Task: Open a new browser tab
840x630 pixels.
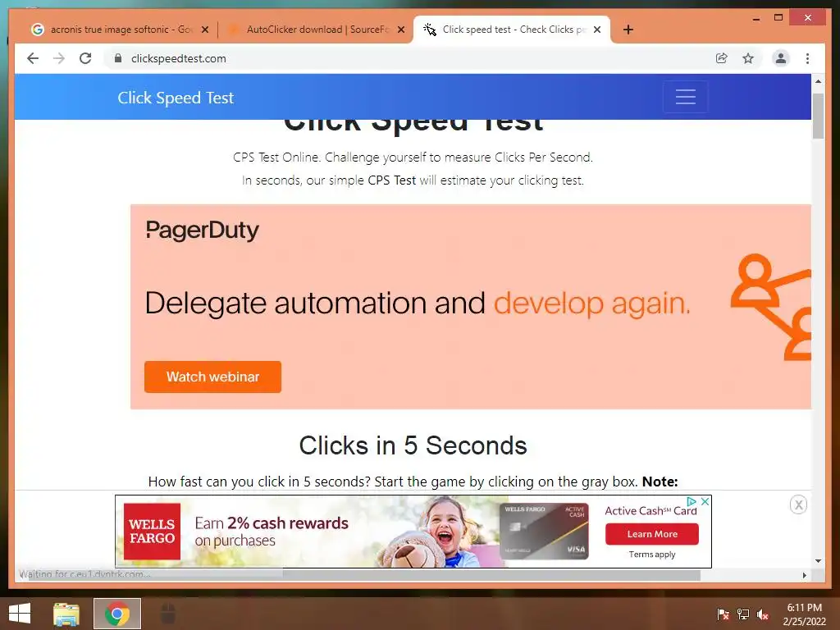Action: [628, 30]
